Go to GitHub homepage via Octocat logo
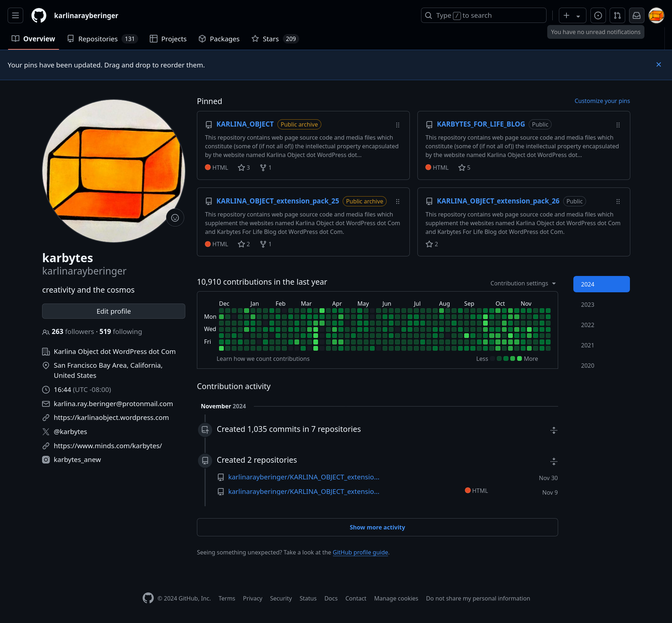Image resolution: width=672 pixels, height=623 pixels. click(x=39, y=15)
